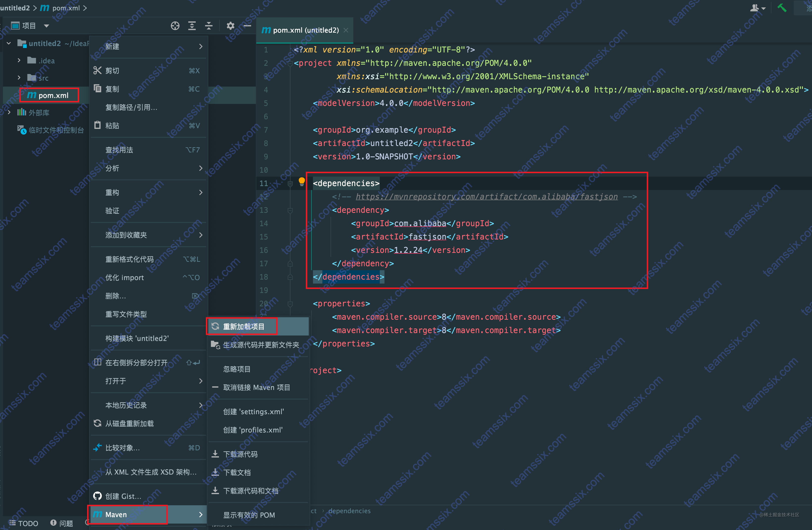The height and width of the screenshot is (530, 812).
Task: Open the 本地历史记录 submenu
Action: coord(149,406)
